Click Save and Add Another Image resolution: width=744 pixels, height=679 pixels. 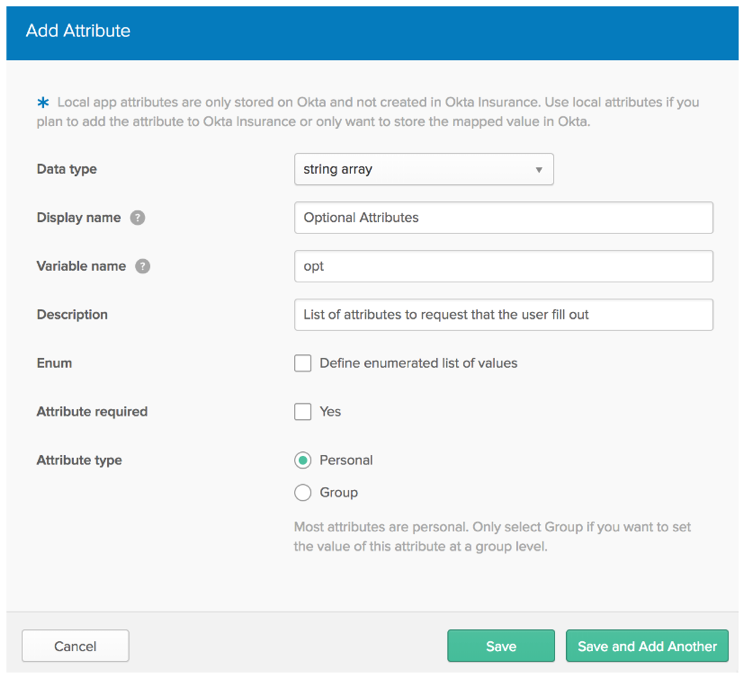(647, 646)
